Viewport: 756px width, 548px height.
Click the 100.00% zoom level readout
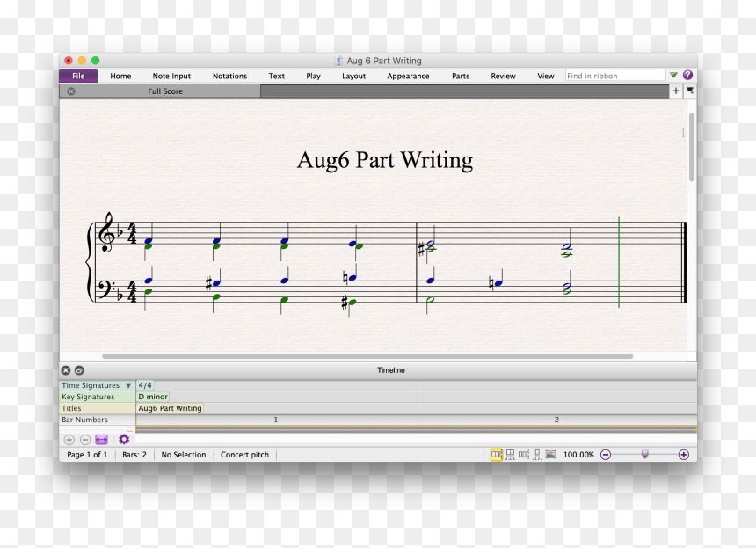coord(578,455)
